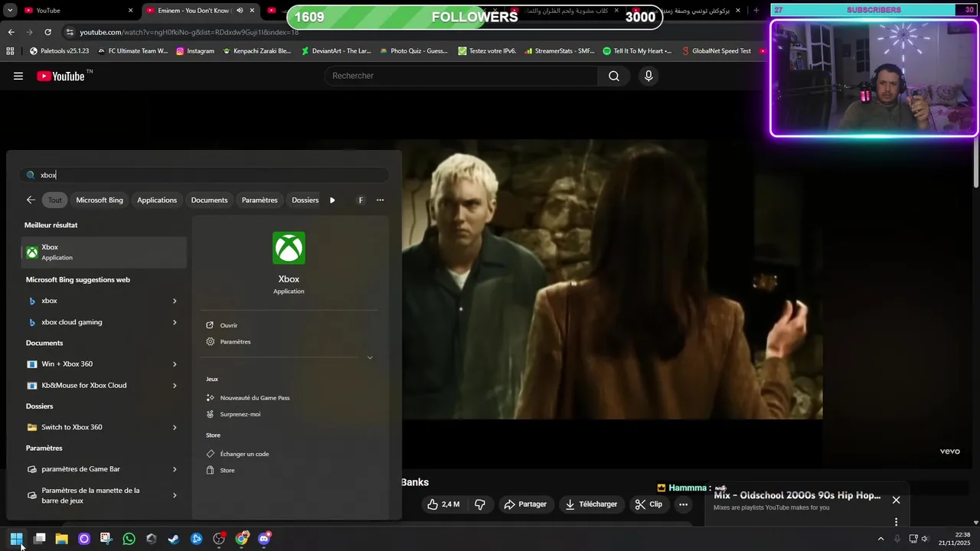Open Task View from the taskbar

point(39,539)
